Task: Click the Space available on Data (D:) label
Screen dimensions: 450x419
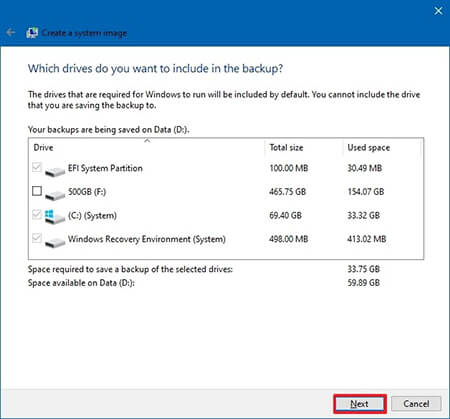Action: coord(81,283)
